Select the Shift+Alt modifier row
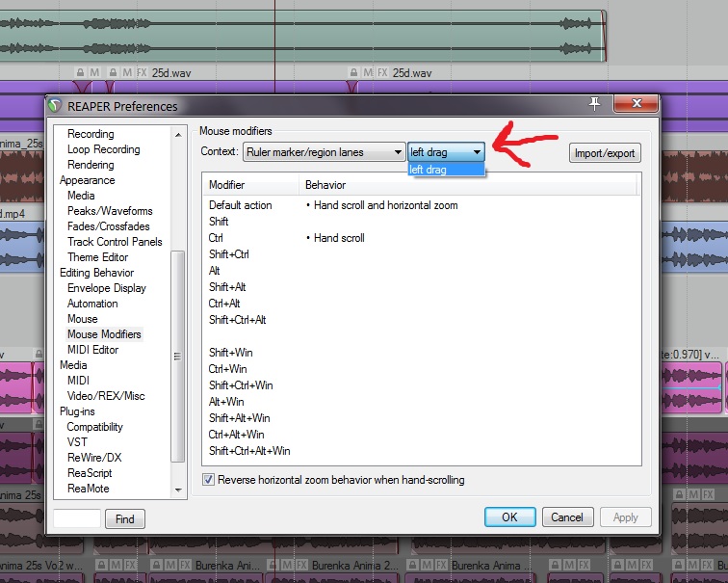Viewport: 728px width, 583px height. [422, 287]
